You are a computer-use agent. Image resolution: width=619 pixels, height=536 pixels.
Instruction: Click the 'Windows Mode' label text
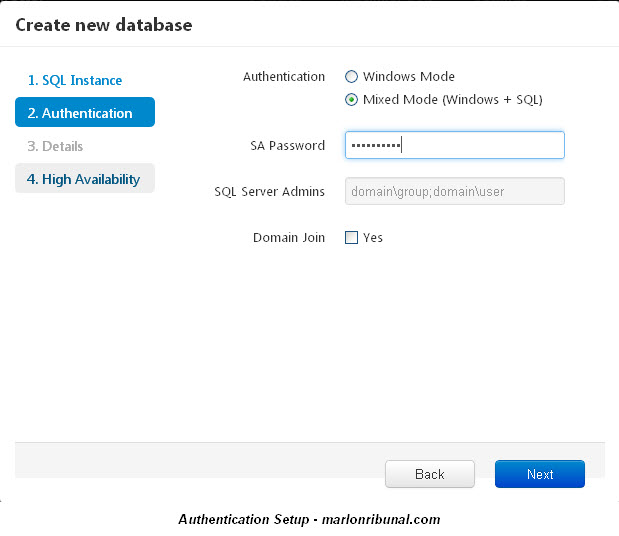409,77
